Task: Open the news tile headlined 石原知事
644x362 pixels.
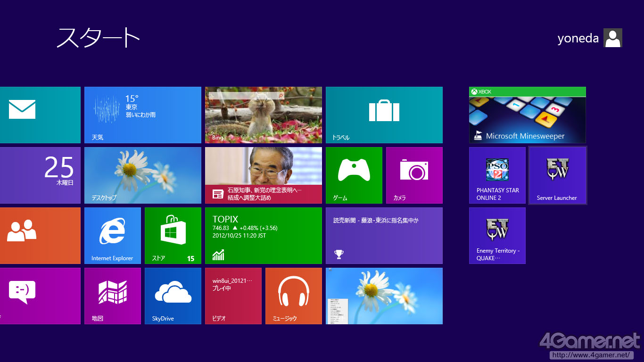Action: point(264,175)
